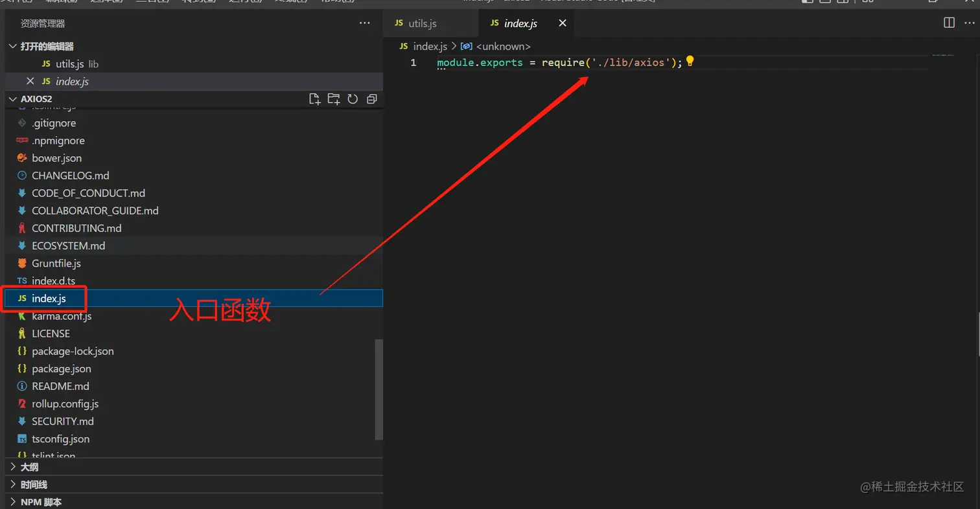Screen dimensions: 980x509
Task: Open README.md file
Action: tap(194, 386)
